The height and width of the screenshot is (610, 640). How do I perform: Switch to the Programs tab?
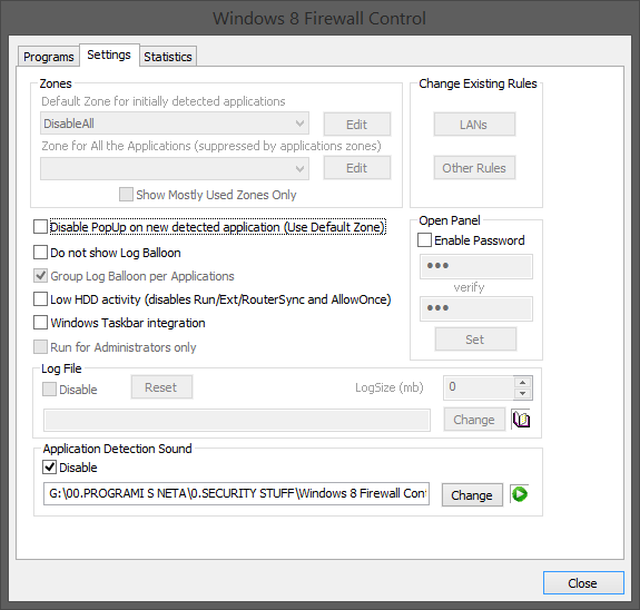coord(49,57)
